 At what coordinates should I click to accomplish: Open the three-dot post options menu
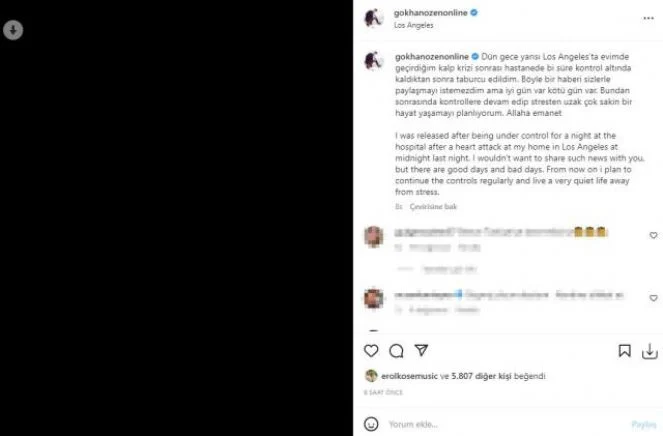pyautogui.click(x=648, y=18)
